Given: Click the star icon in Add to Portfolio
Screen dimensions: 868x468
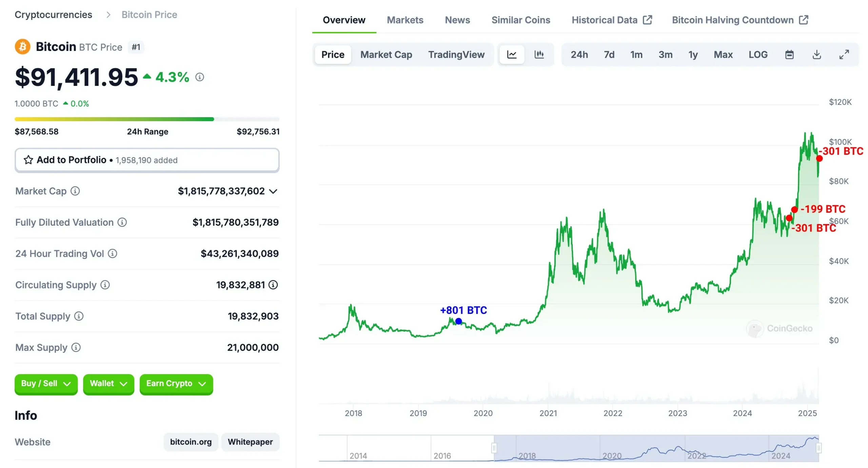Looking at the screenshot, I should [x=28, y=160].
